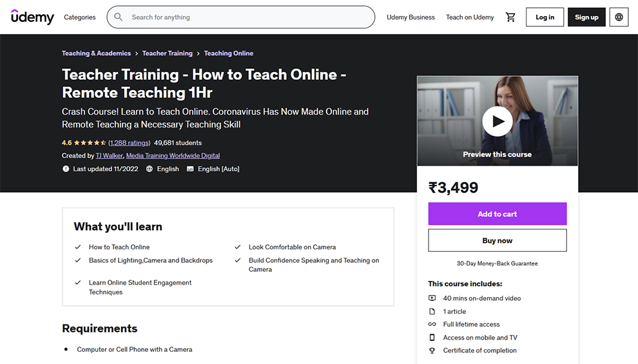Click the last updated alert icon
Image resolution: width=638 pixels, height=364 pixels.
click(x=66, y=169)
